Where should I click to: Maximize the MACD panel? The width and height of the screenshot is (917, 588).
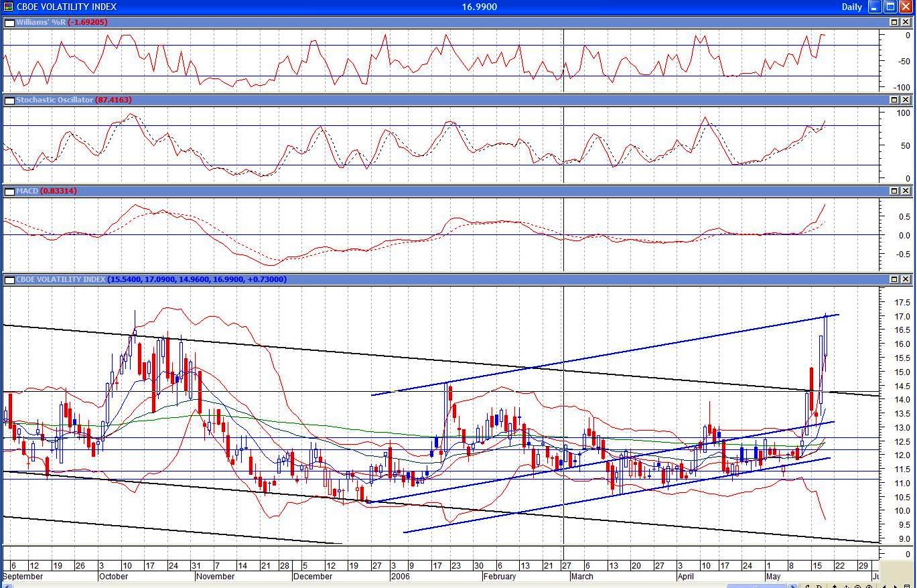[894, 192]
